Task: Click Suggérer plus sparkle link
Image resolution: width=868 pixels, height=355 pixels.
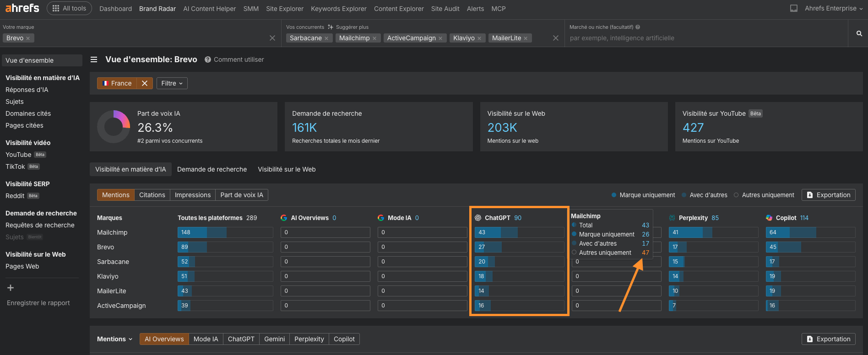Action: [x=348, y=27]
